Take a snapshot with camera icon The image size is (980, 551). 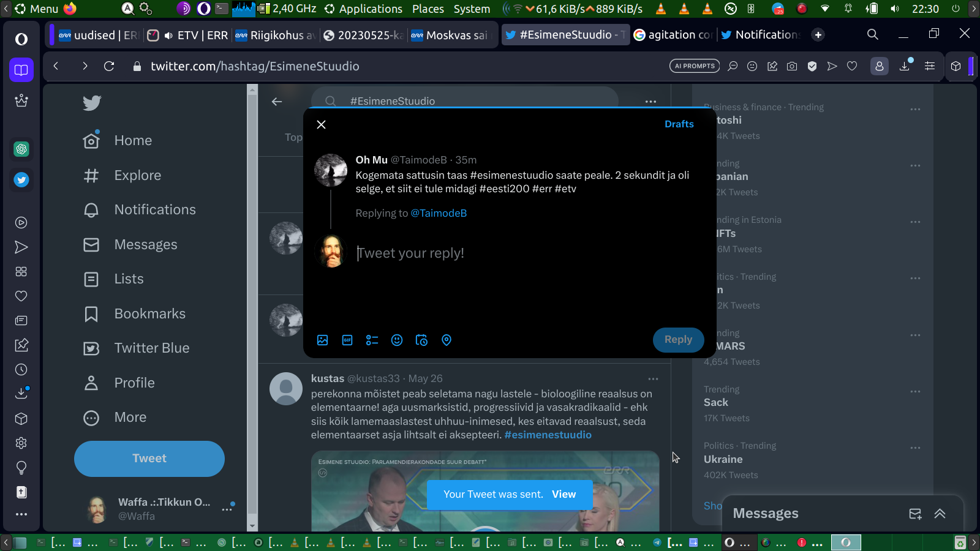click(792, 66)
